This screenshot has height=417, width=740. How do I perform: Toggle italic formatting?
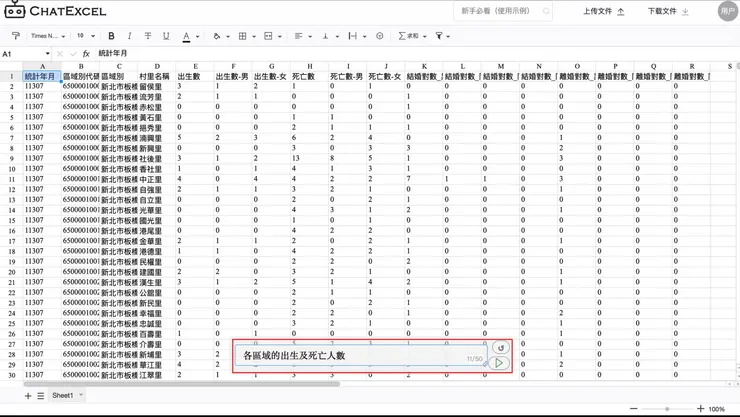coord(129,36)
